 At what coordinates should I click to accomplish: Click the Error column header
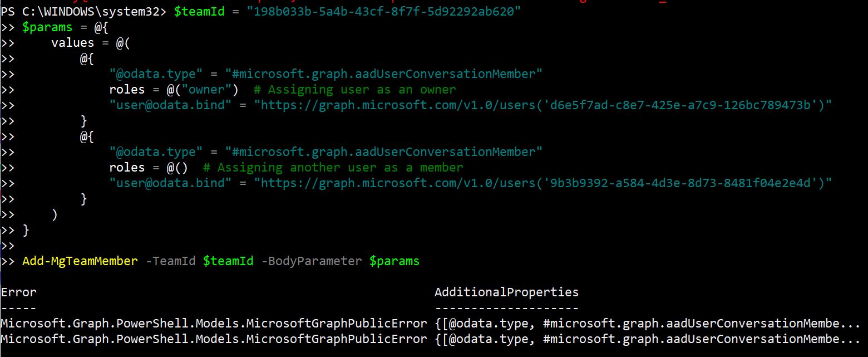pos(18,292)
